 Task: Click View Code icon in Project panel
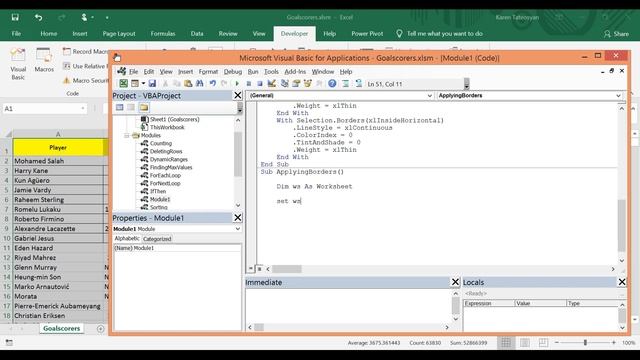[120, 107]
